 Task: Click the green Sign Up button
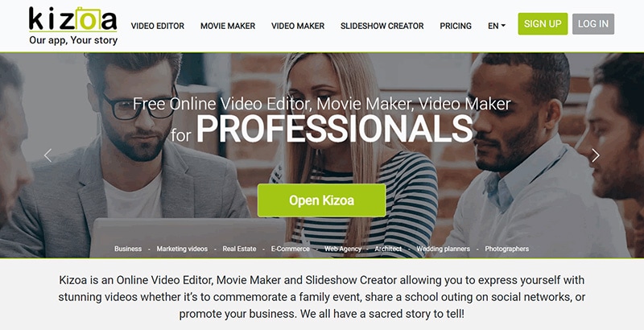543,24
